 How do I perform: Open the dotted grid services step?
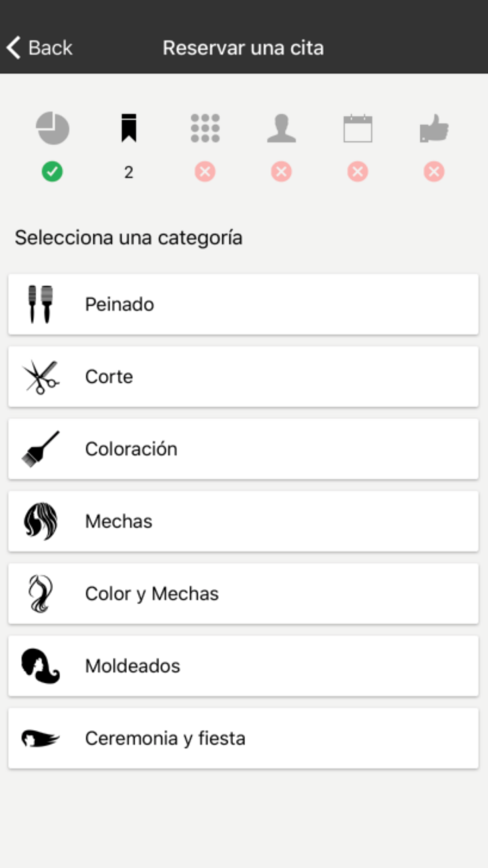205,128
